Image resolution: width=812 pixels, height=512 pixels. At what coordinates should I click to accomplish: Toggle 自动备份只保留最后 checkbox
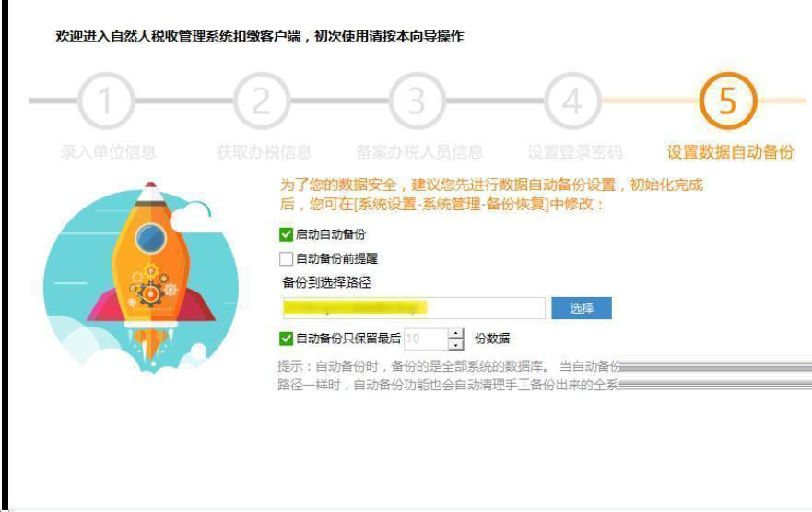[286, 339]
